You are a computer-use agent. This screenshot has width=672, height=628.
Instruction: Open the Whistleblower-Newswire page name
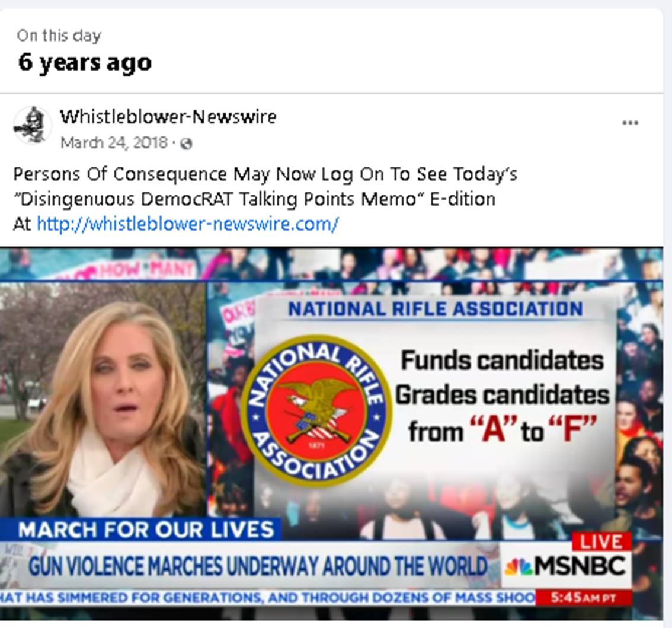pos(168,117)
